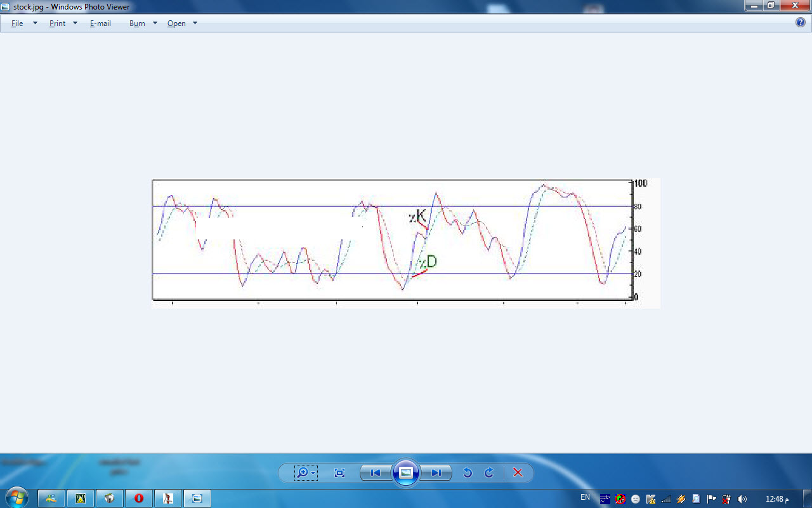Expand the Print dropdown arrow

[x=75, y=23]
